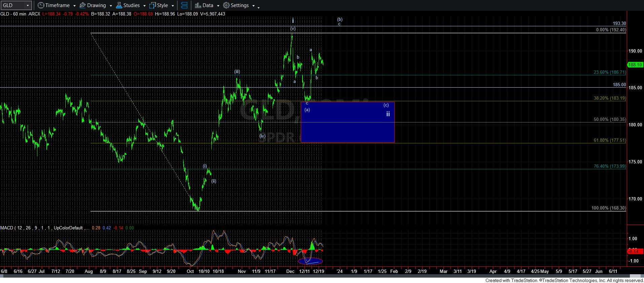This screenshot has height=283, width=644.
Task: Select the (b) label near 193.30 line
Action: [340, 20]
